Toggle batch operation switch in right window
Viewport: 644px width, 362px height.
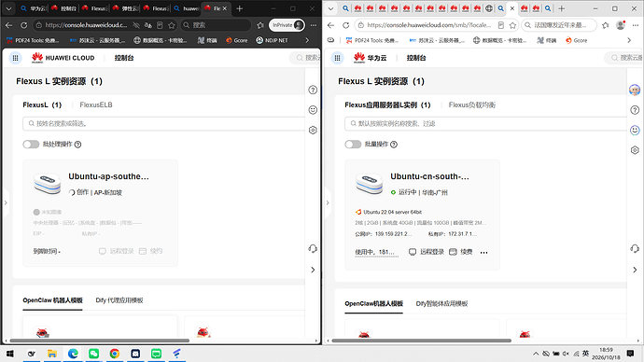pos(353,145)
